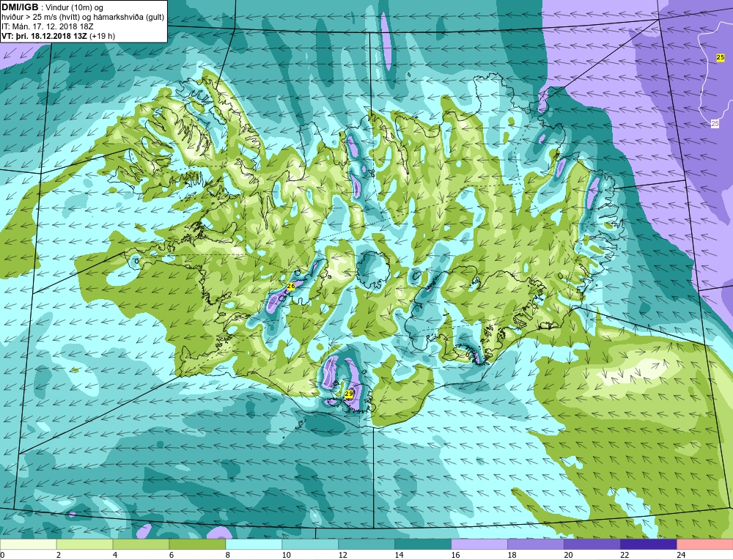This screenshot has height=560, width=733.
Task: Click the dark teal 14–16 m/s legend swatch
Action: tap(423, 545)
